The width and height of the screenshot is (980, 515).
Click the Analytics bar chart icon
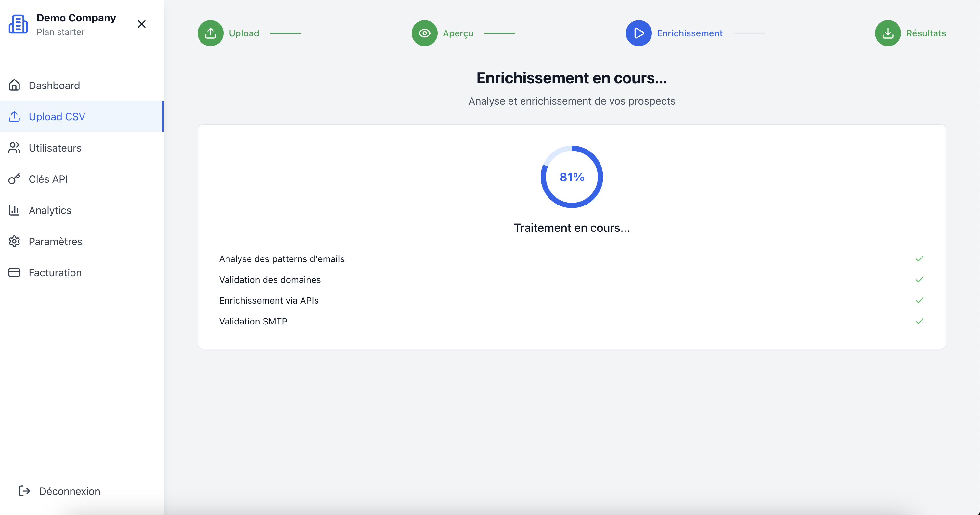point(14,210)
